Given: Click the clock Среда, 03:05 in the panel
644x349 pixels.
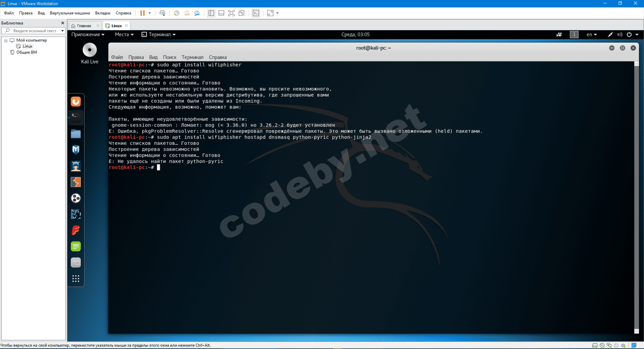Looking at the screenshot, I should click(x=355, y=35).
